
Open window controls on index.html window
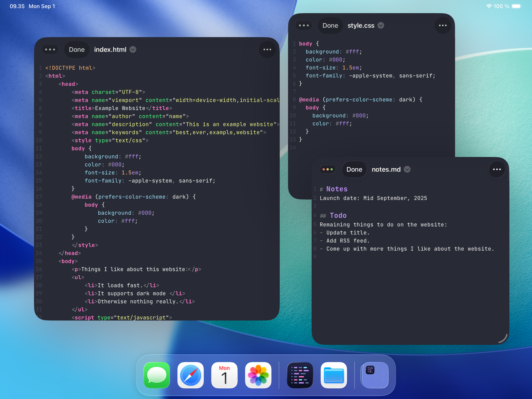[50, 49]
